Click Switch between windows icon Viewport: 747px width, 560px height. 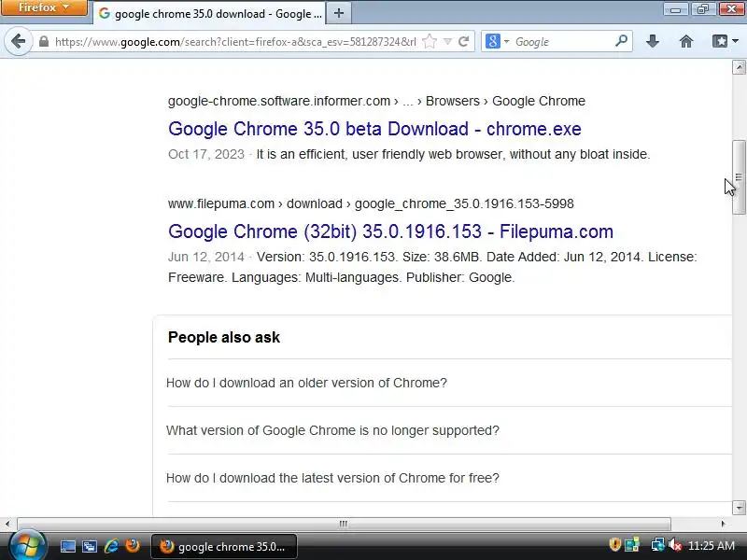click(x=89, y=546)
